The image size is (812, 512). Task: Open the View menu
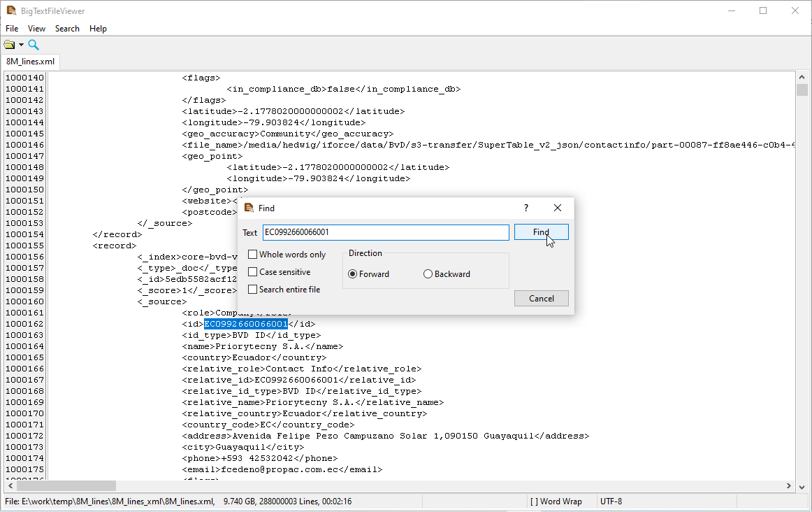tap(36, 29)
